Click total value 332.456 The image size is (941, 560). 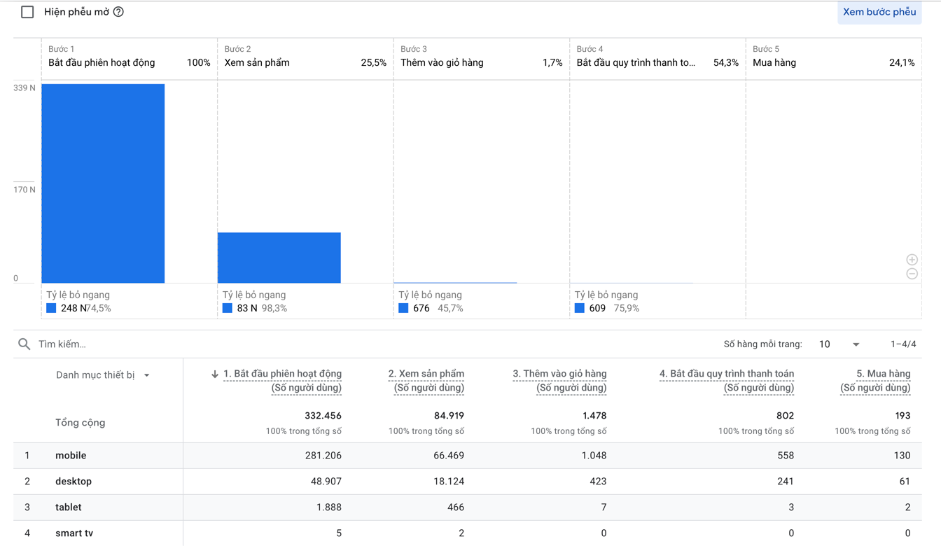tap(323, 416)
